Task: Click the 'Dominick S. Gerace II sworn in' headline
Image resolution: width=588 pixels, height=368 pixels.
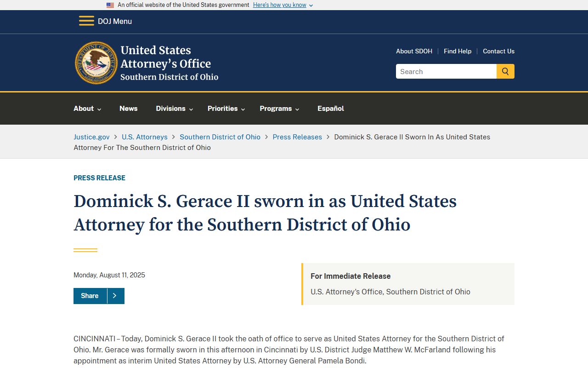Action: (x=265, y=213)
